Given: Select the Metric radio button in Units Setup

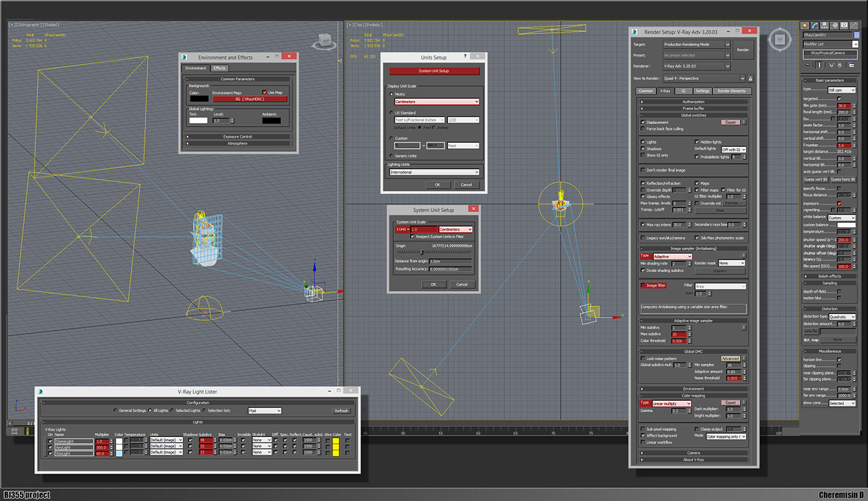Looking at the screenshot, I should 391,94.
